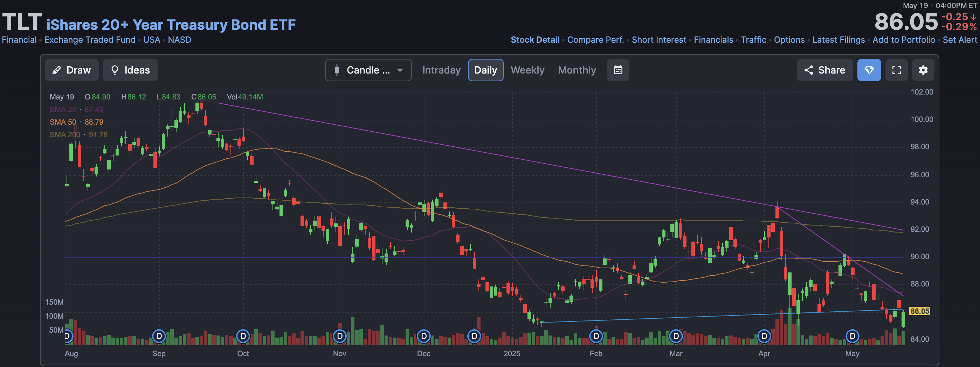This screenshot has height=367, width=980.
Task: Click the pencil icon in Draw button
Action: coord(57,70)
